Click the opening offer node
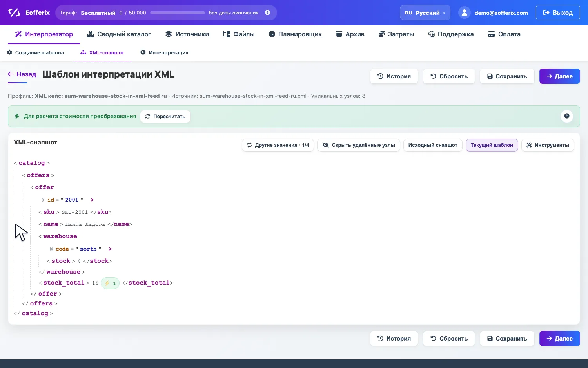The width and height of the screenshot is (588, 368). click(x=42, y=187)
